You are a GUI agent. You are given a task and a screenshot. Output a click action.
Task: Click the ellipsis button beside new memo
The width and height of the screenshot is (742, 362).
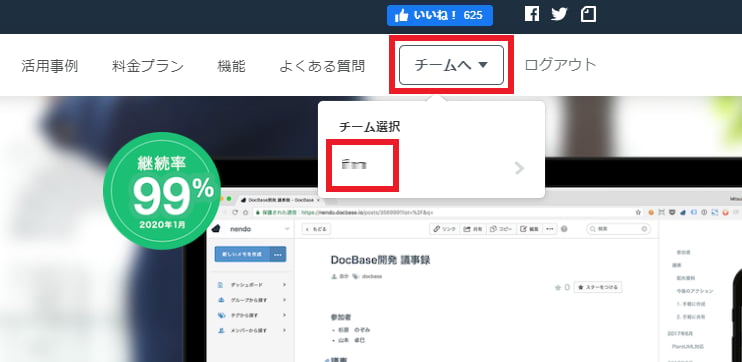coord(278,254)
